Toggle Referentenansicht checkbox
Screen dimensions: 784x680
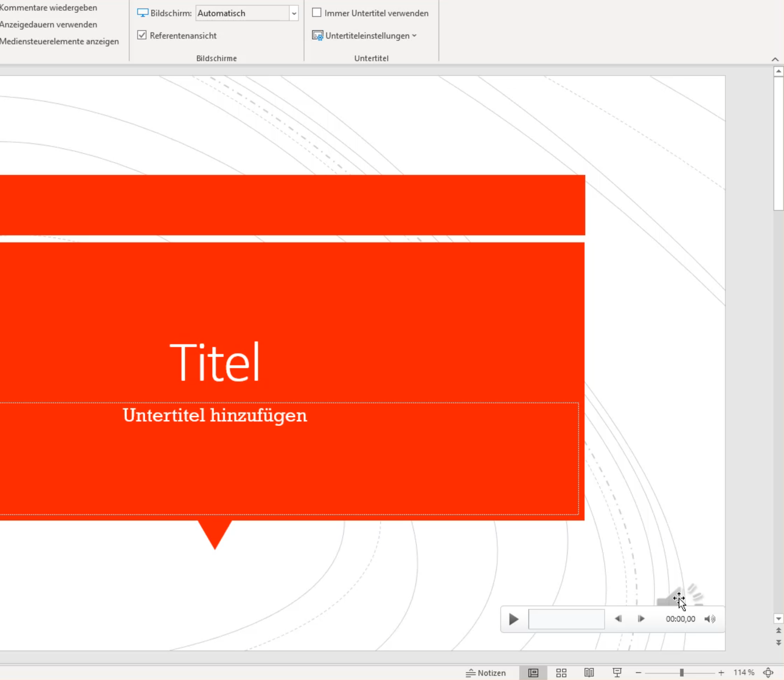pos(142,35)
